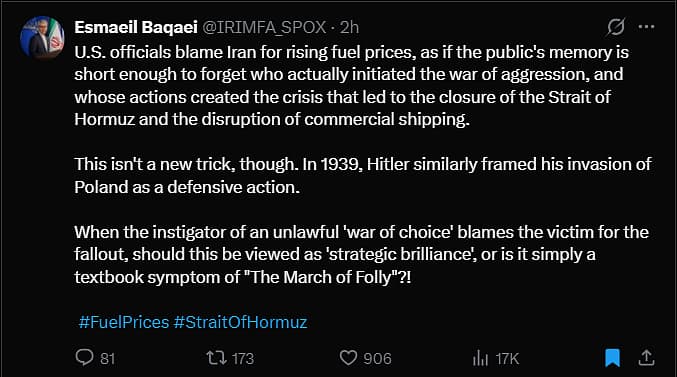Click the Esmaeil Baqaei display name

(x=136, y=27)
